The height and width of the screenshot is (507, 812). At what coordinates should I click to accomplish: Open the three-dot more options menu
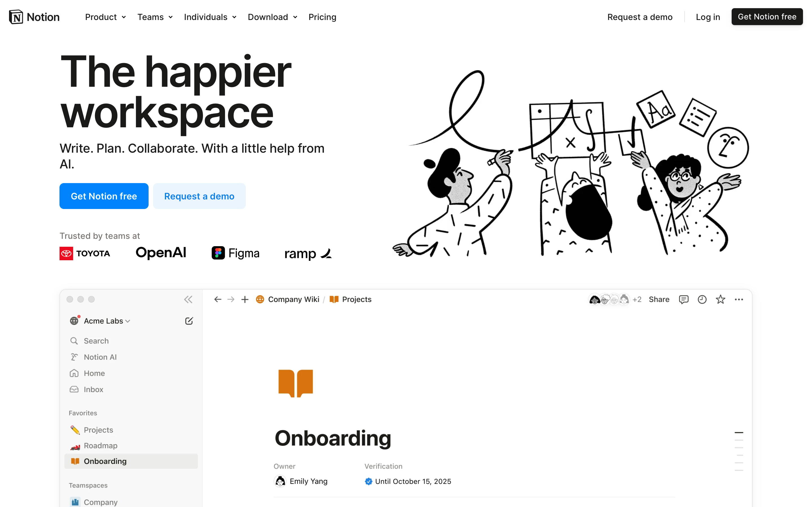739,299
